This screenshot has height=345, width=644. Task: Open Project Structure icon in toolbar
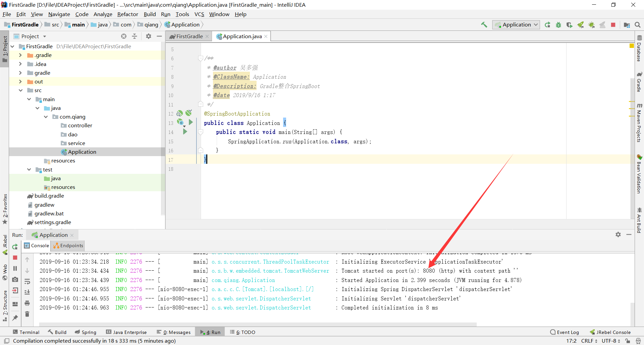[x=627, y=24]
